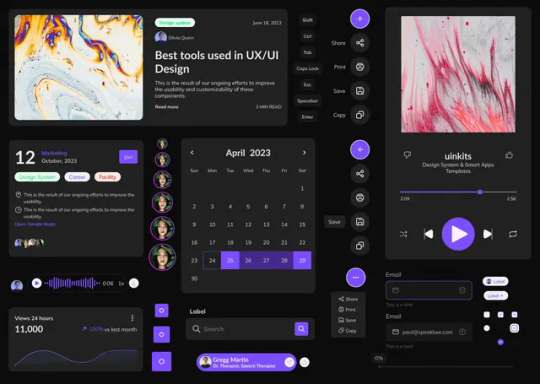The width and height of the screenshot is (540, 384).
Task: Click the Share icon next to Share label
Action: [x=360, y=43]
